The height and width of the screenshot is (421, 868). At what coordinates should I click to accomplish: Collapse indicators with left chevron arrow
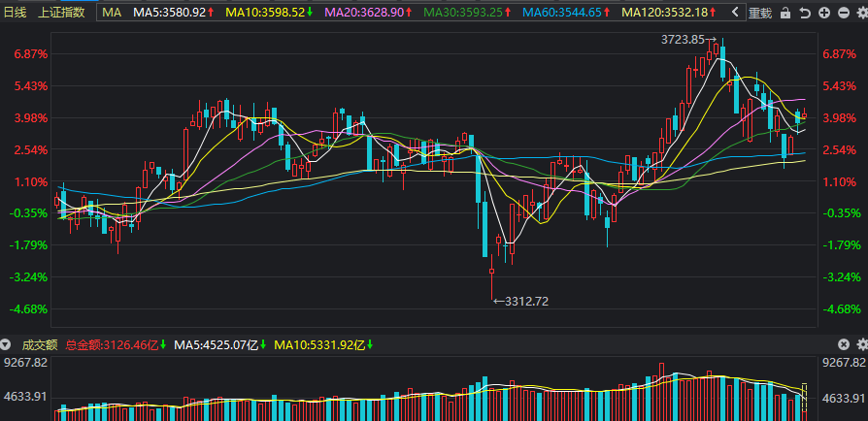point(735,13)
